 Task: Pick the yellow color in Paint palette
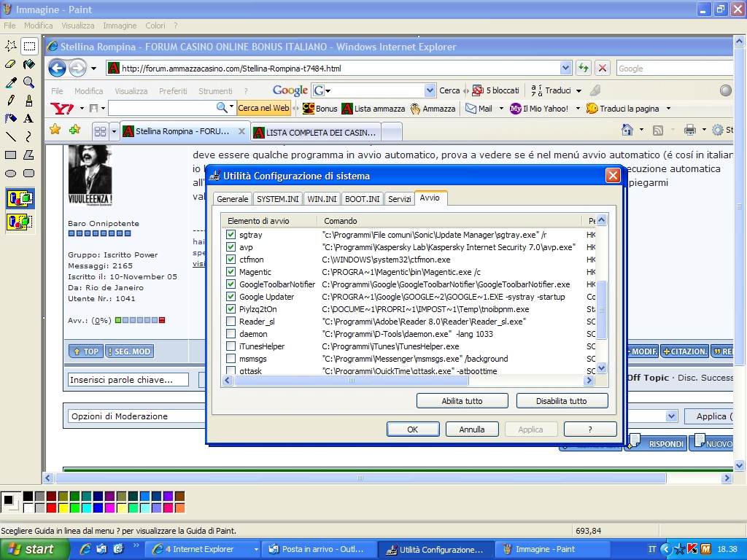(63, 508)
